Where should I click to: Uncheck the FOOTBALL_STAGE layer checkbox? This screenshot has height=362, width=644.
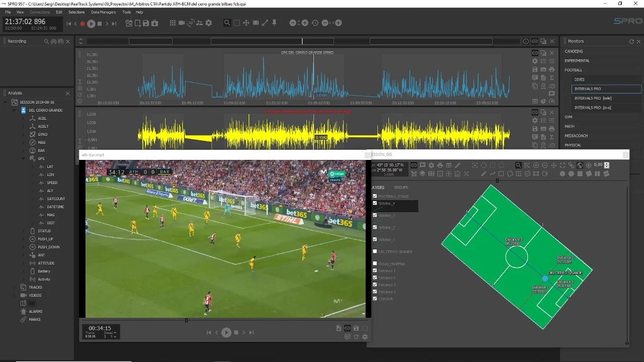(x=375, y=196)
